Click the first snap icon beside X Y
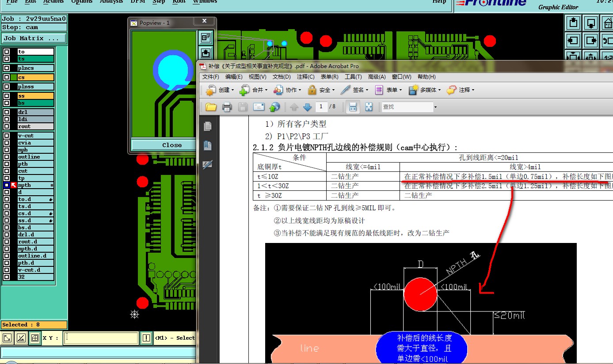Viewport: 613px width, 364px height. 7,338
